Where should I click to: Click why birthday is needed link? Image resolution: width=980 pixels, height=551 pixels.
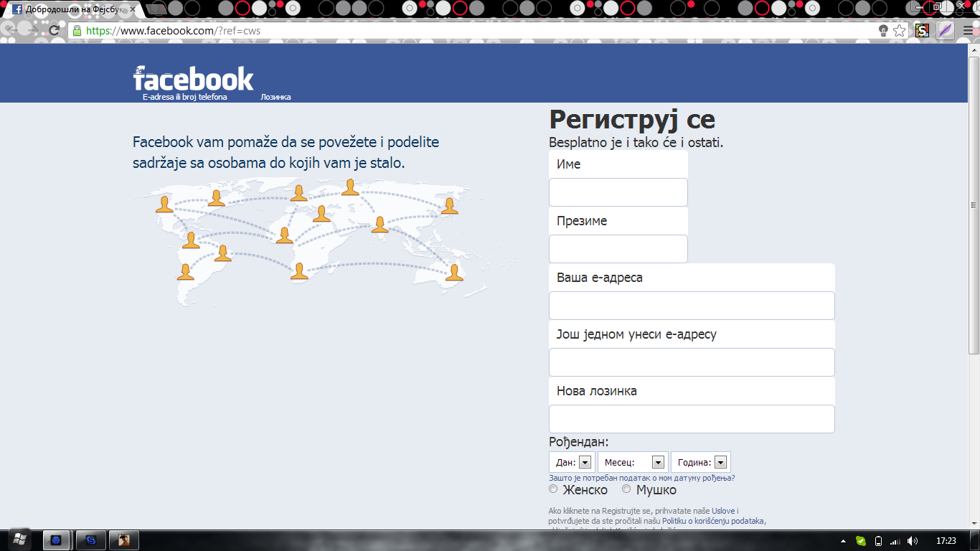pos(642,478)
